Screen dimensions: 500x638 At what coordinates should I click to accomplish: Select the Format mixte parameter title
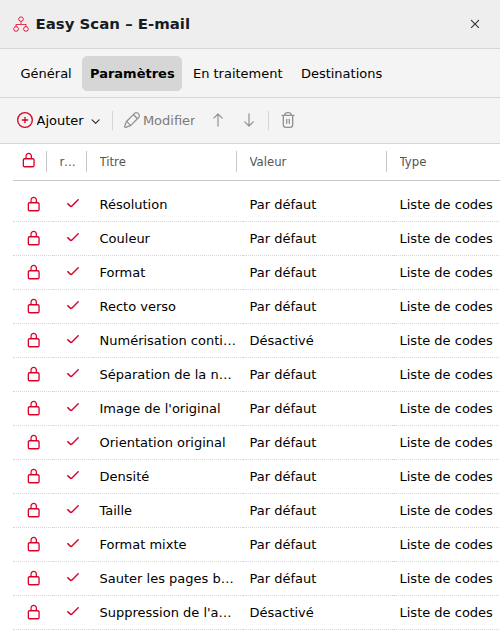(x=143, y=544)
